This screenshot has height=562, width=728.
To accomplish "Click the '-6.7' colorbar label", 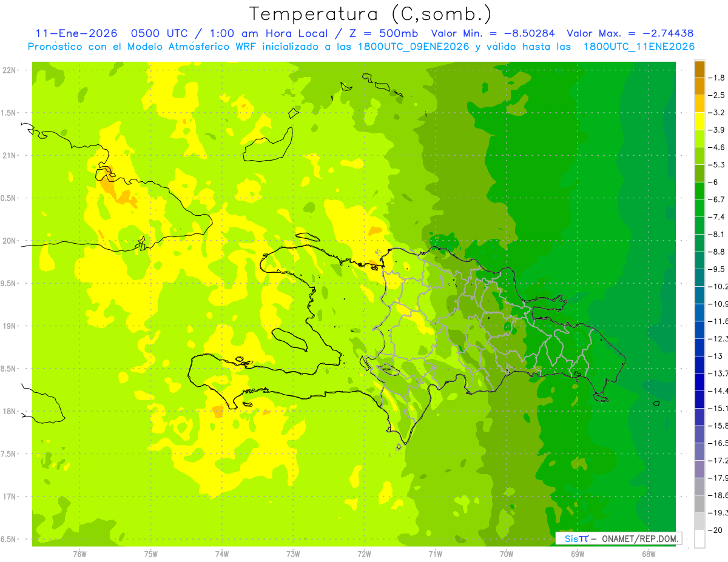I will pos(718,199).
